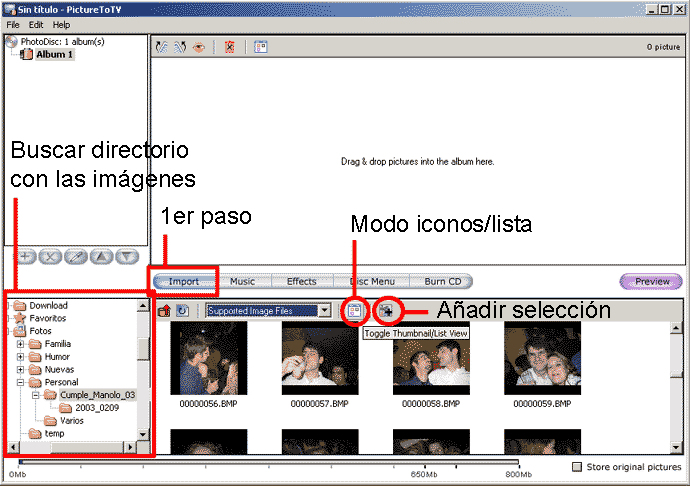Click folder tree horizontal scroll left arrow
The image size is (690, 486).
pos(13,447)
